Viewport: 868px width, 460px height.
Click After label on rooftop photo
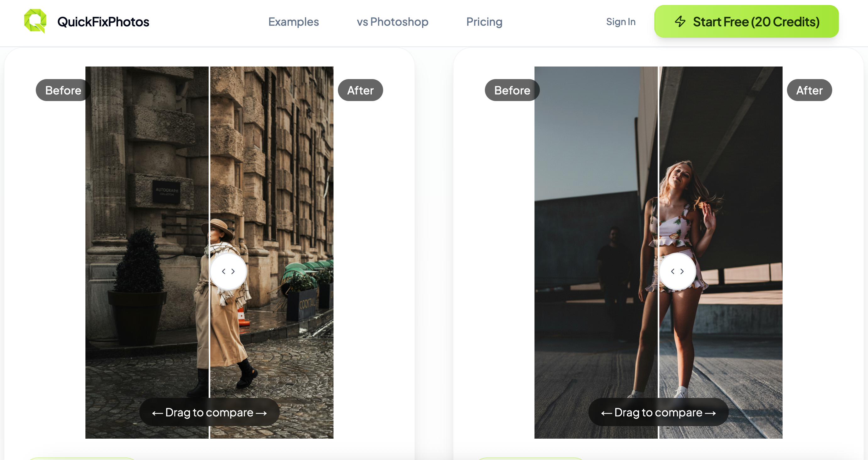click(809, 90)
